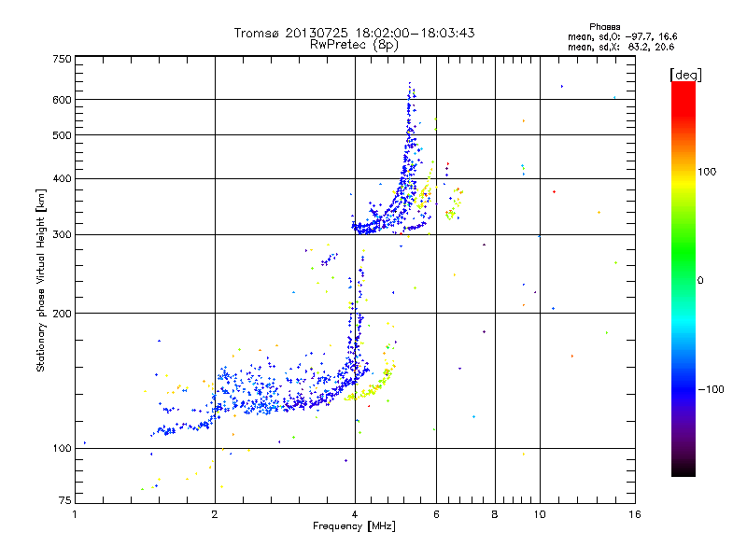747x560 pixels.
Task: Click the x-axis tick label '16'
Action: point(635,514)
